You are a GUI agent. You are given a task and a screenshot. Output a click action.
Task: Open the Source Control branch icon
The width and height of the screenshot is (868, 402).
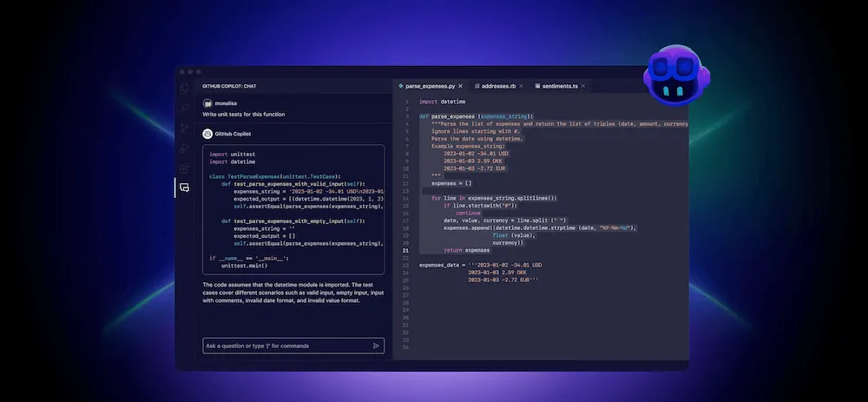point(184,129)
